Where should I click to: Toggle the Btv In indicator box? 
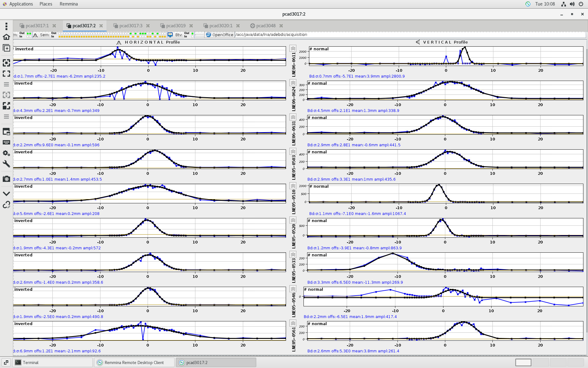tap(192, 36)
